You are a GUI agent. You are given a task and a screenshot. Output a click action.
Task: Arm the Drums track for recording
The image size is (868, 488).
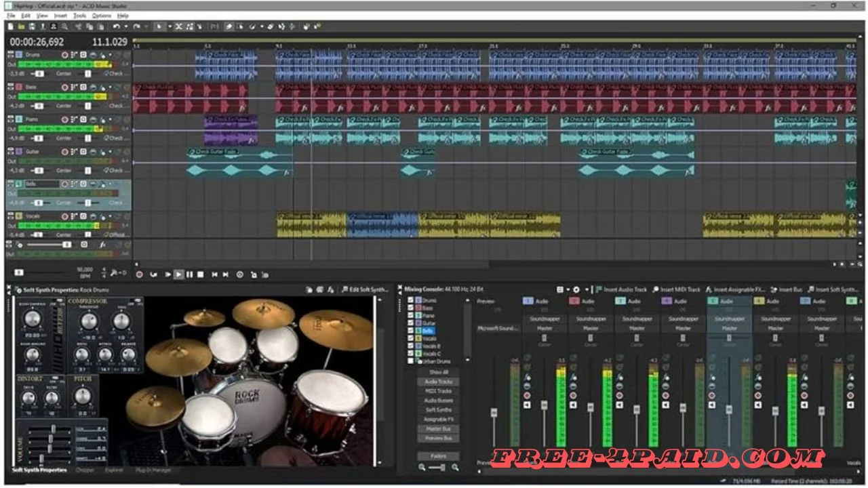(64, 55)
